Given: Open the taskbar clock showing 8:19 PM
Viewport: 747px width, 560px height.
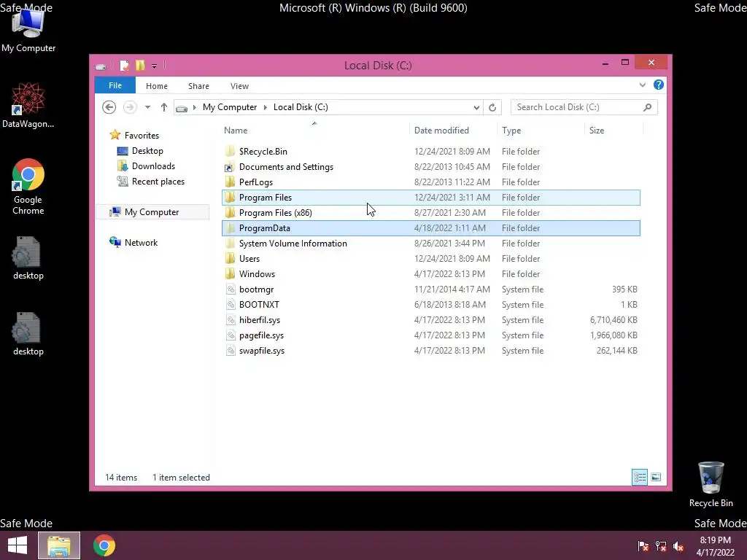Looking at the screenshot, I should (715, 546).
